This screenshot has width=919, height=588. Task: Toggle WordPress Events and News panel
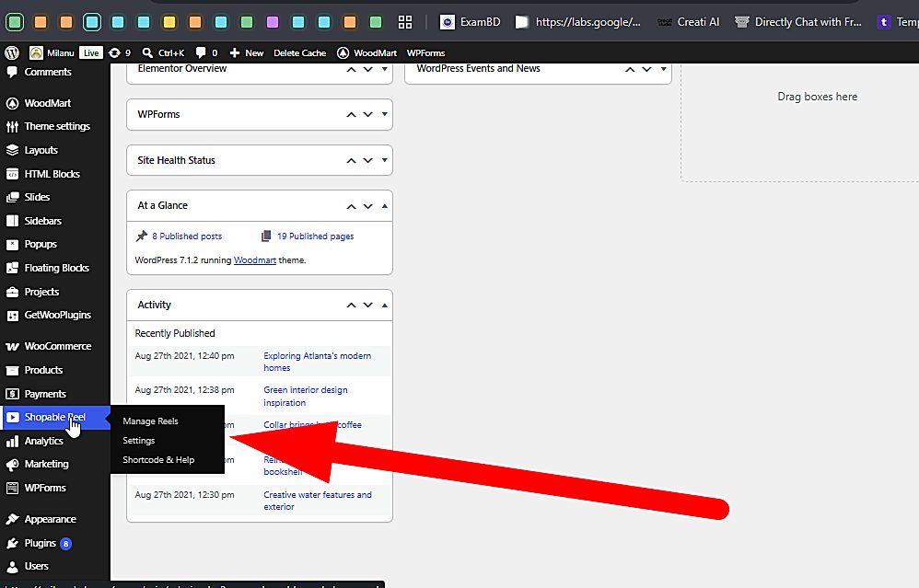coord(663,68)
